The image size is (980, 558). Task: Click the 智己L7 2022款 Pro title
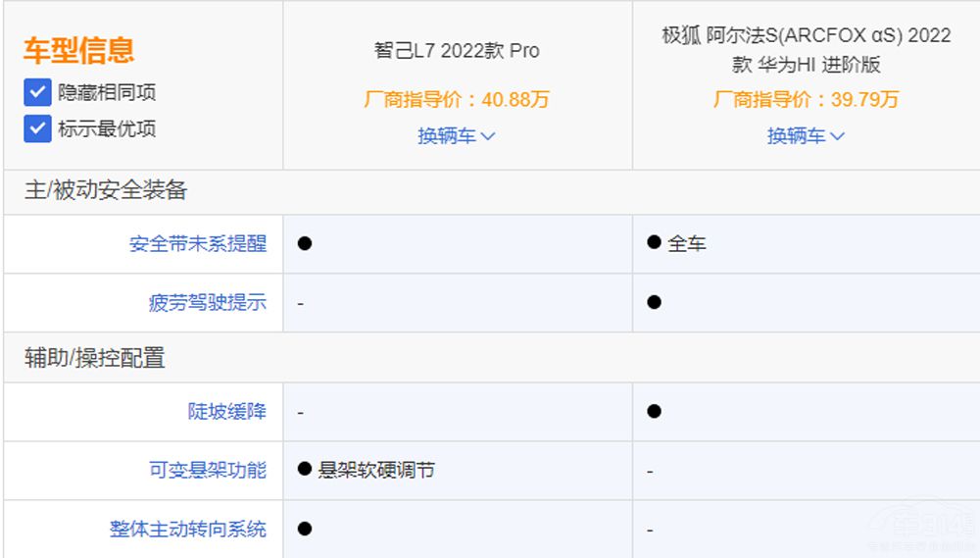pos(457,51)
